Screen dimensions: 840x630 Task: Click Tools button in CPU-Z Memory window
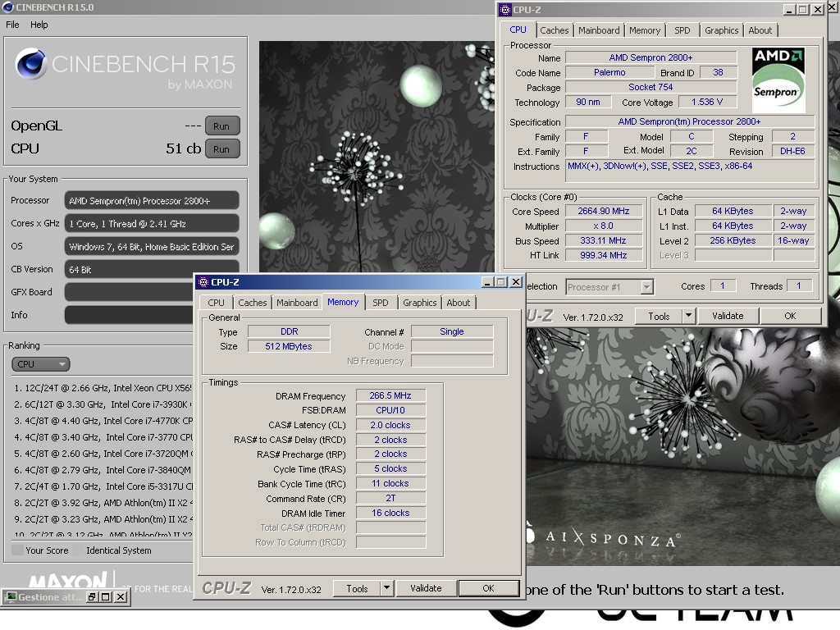(x=357, y=588)
